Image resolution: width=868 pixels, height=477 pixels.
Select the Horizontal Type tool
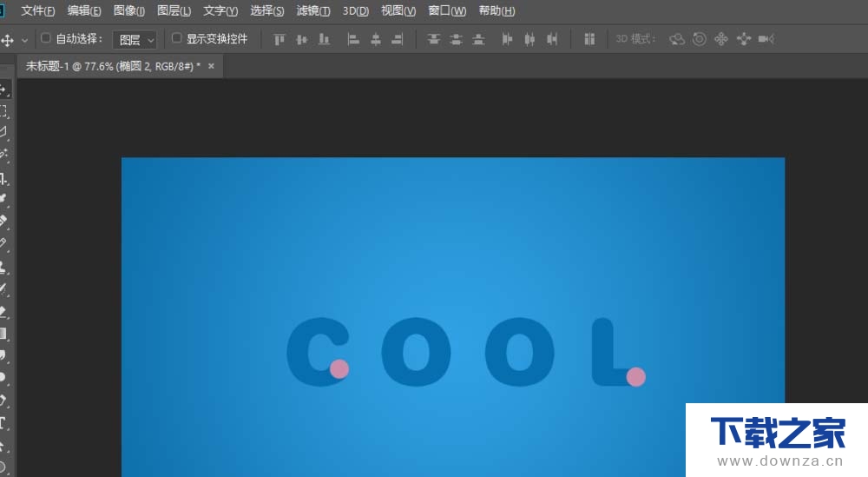pyautogui.click(x=3, y=424)
